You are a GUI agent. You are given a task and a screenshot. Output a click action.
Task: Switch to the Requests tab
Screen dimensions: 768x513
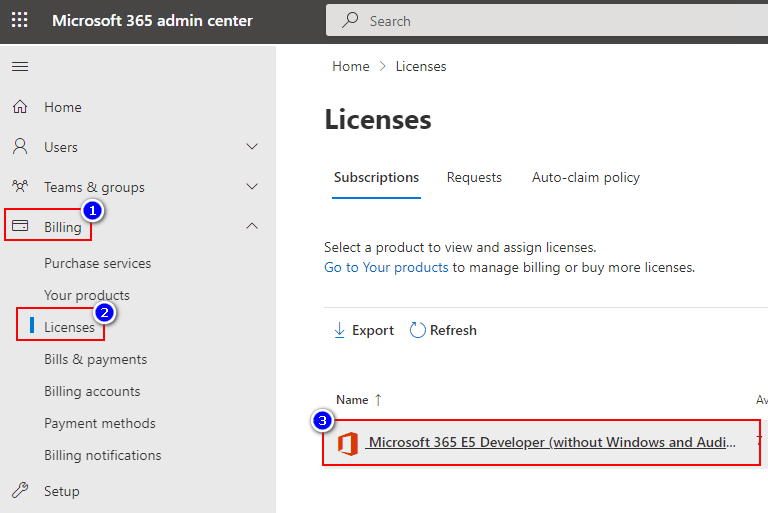pyautogui.click(x=474, y=177)
